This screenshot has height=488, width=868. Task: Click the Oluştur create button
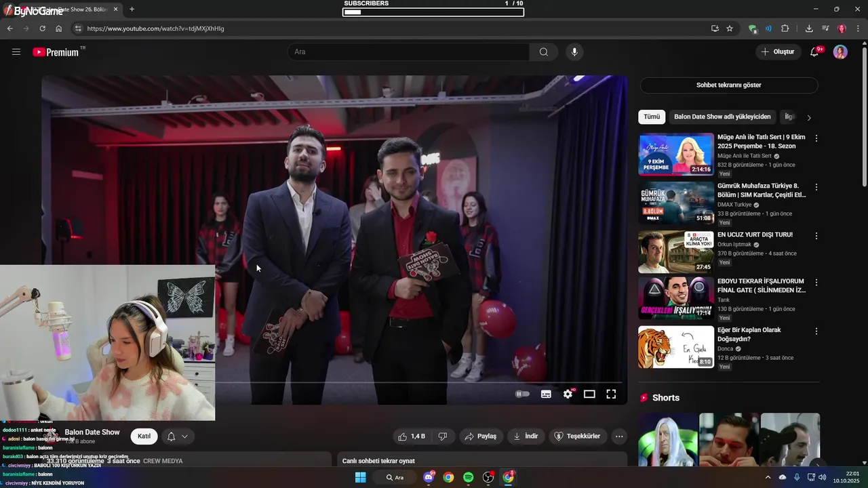pos(778,52)
